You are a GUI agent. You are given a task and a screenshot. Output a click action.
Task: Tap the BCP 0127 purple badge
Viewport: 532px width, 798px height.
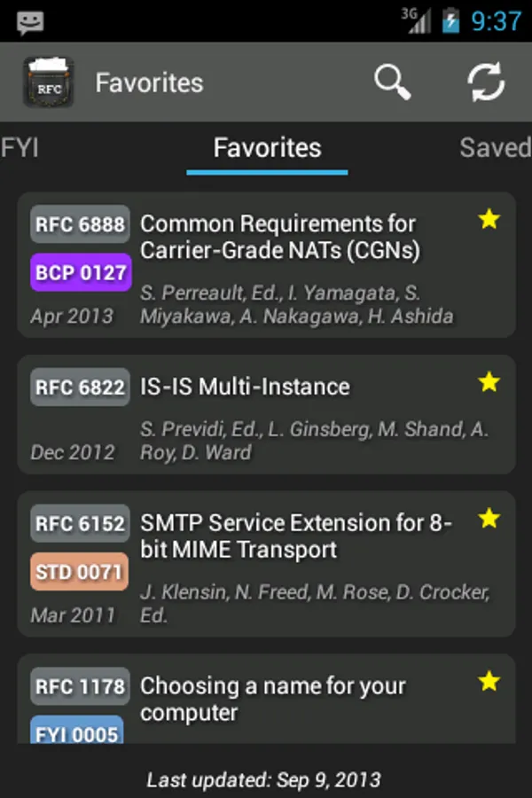tap(81, 273)
